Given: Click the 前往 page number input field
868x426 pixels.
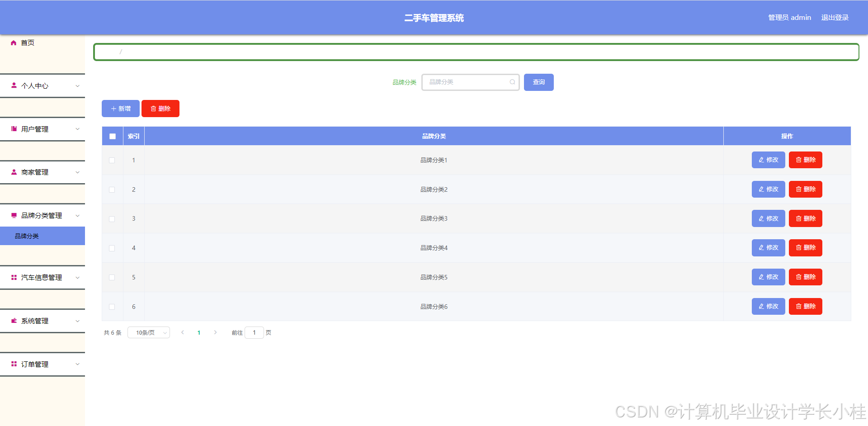Looking at the screenshot, I should tap(254, 332).
